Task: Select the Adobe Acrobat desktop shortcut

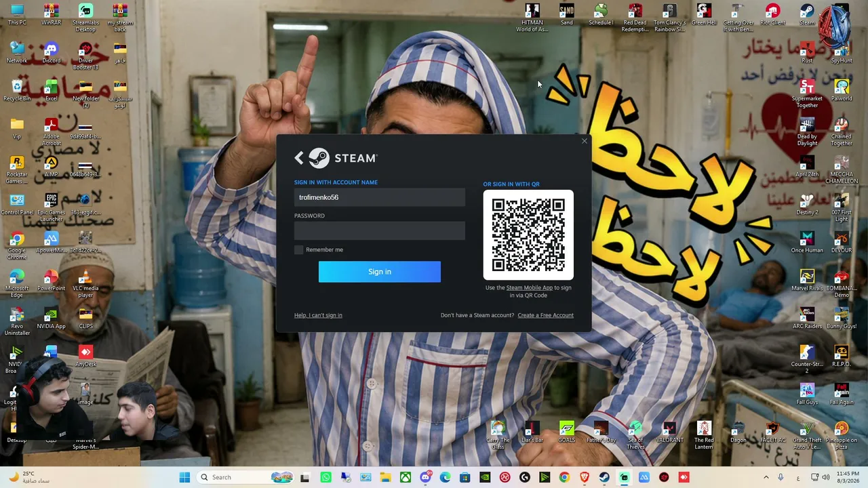Action: [51, 131]
